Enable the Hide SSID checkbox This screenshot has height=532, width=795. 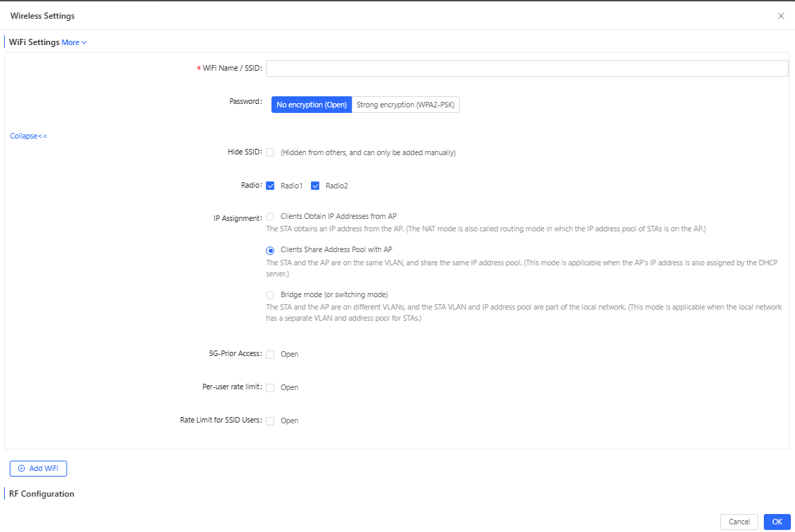(x=271, y=152)
